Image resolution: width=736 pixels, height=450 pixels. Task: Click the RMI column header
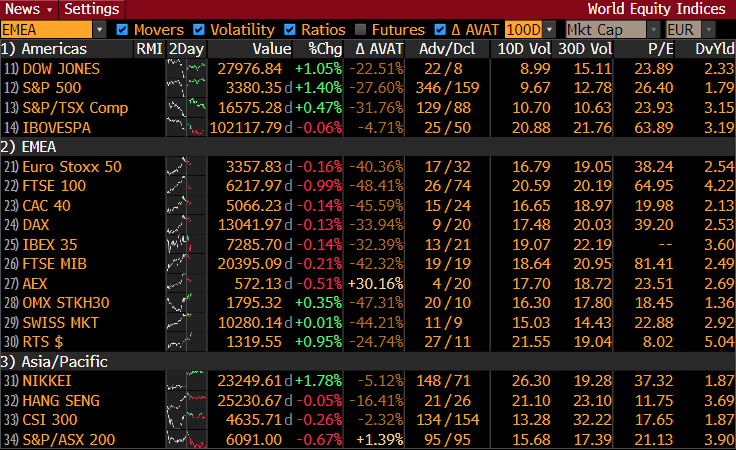pyautogui.click(x=149, y=49)
